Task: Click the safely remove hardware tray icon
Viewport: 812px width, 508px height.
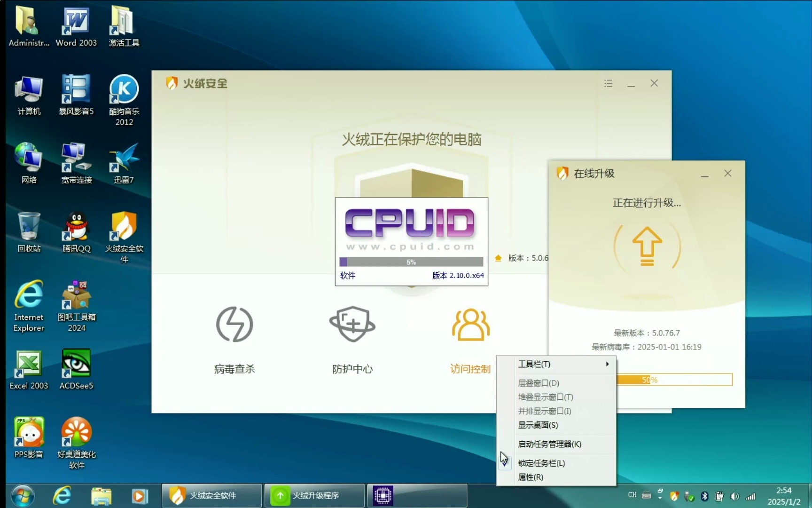Action: (689, 496)
